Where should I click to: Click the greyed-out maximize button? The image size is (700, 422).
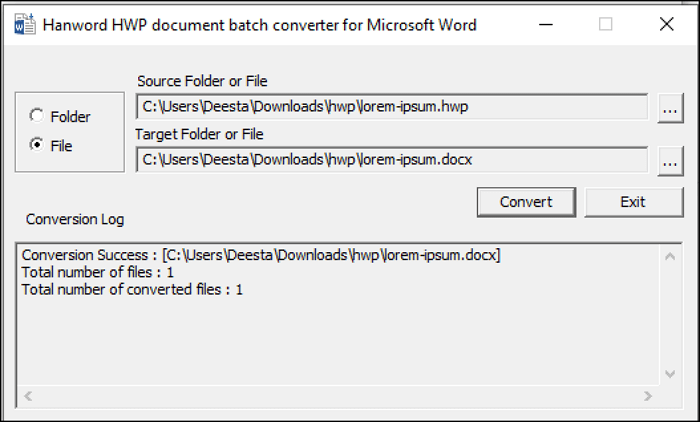click(x=605, y=25)
